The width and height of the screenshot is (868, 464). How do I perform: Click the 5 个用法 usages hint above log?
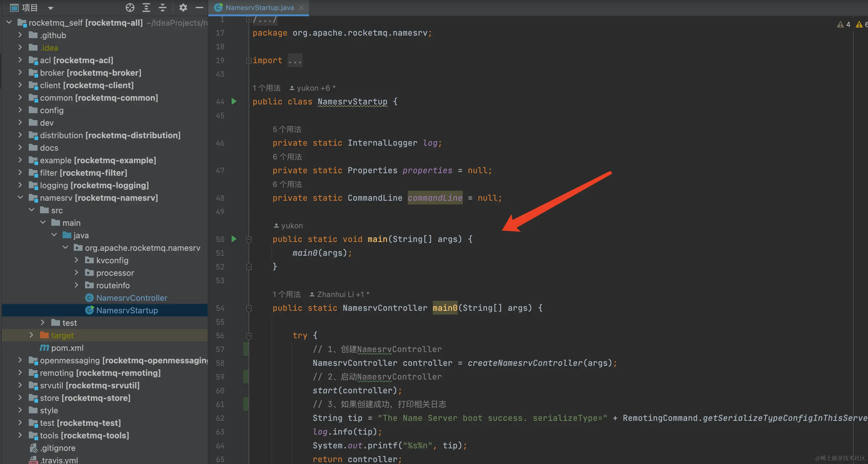287,129
